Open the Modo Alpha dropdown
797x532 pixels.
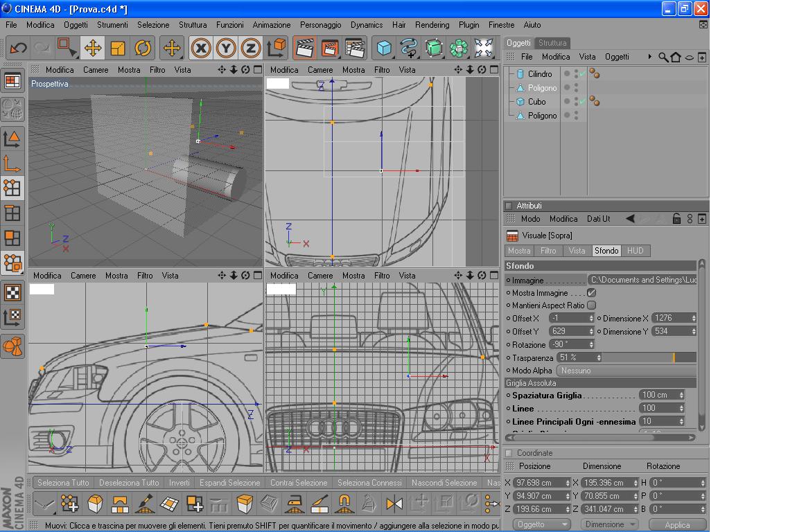tap(626, 371)
